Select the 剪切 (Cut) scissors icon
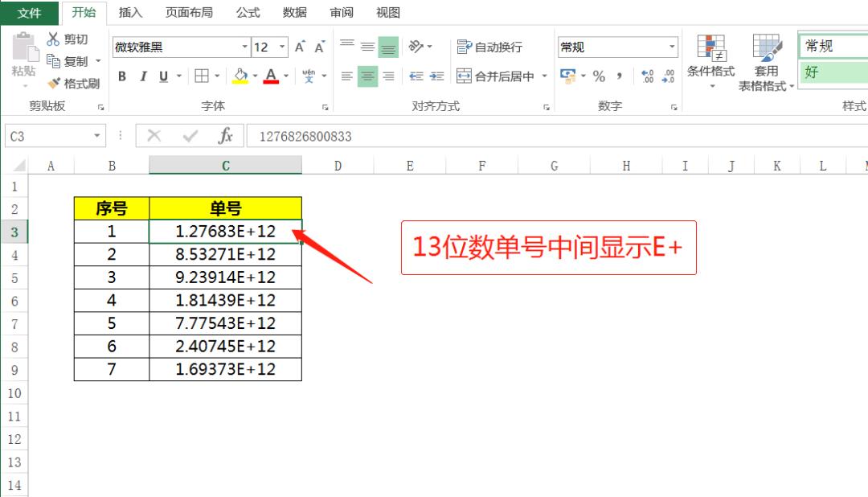The image size is (868, 497). (53, 38)
